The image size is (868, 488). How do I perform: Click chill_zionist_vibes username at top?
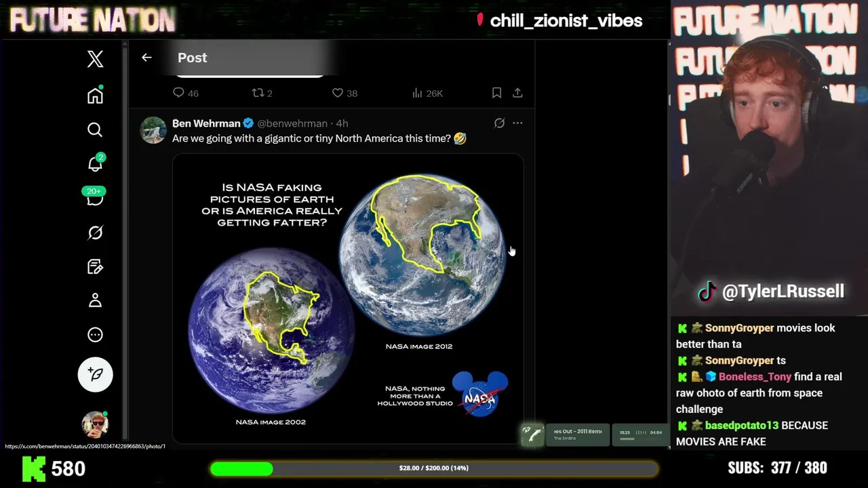(x=566, y=21)
